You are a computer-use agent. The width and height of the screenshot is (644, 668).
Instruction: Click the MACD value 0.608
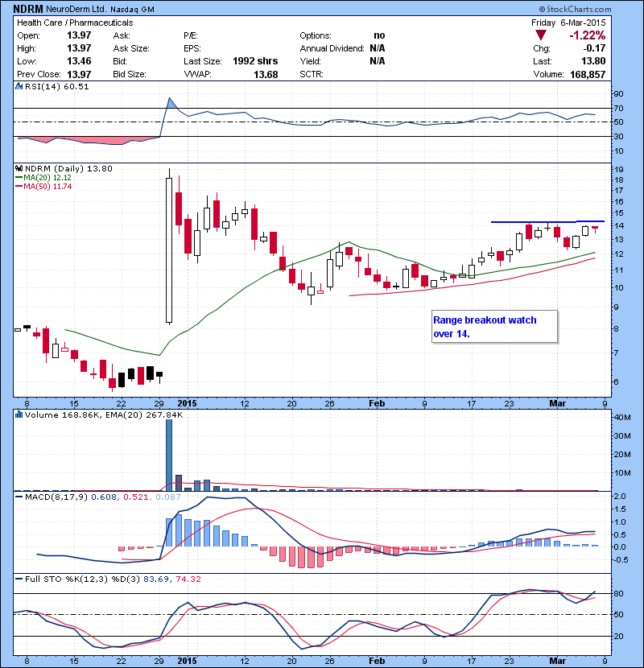click(x=104, y=497)
